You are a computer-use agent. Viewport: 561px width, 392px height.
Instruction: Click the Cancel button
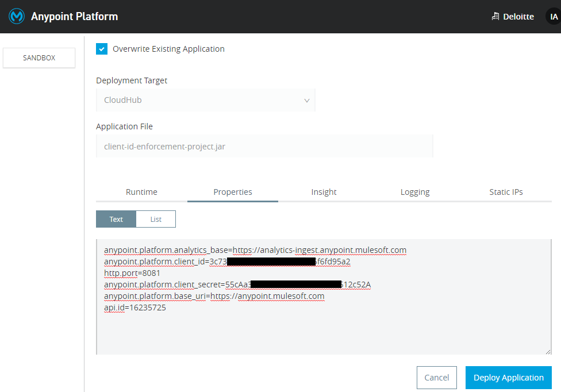point(436,378)
